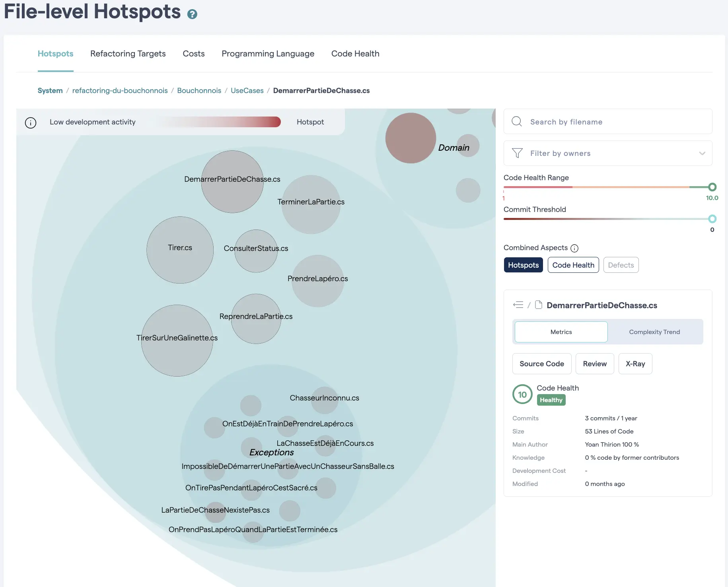
Task: Open Source Code for the file
Action: (x=541, y=363)
